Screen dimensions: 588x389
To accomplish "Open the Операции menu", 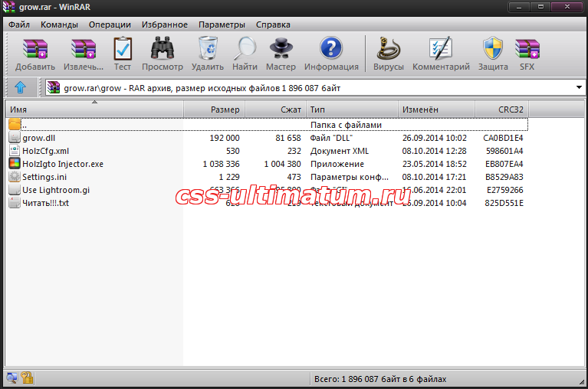I will 110,25.
